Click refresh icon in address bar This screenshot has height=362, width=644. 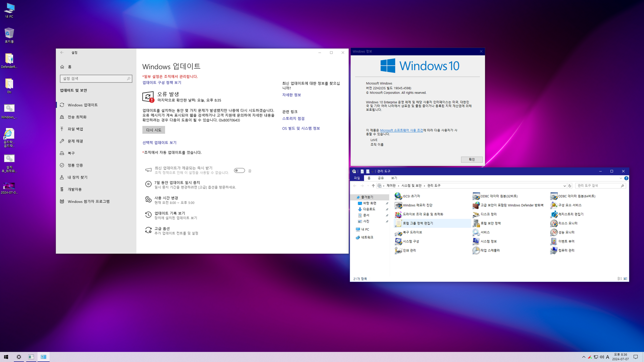pos(570,186)
